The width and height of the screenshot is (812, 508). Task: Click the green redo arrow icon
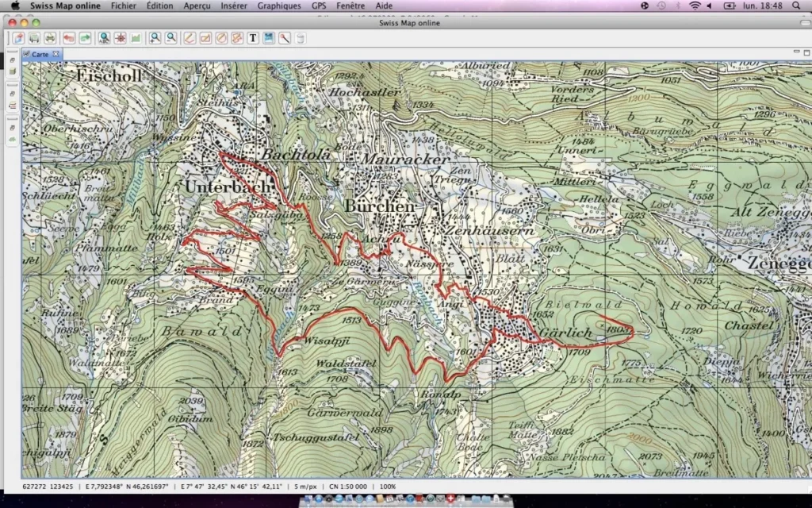[x=85, y=38]
